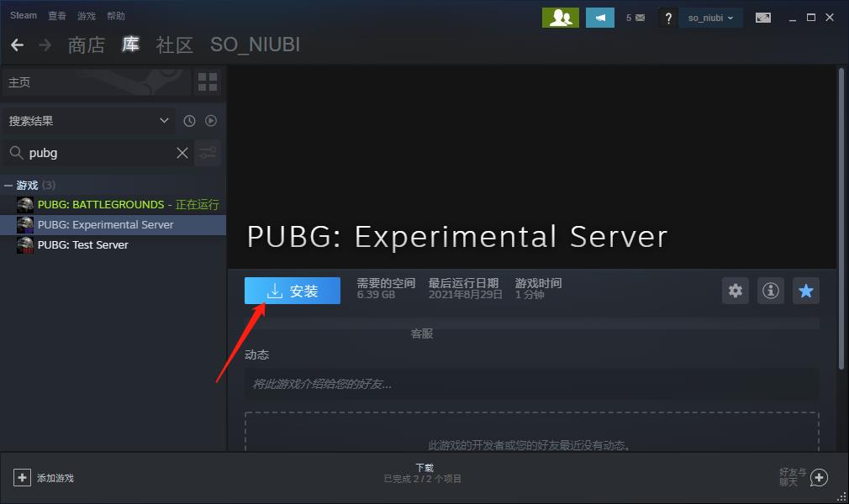Go back with the left arrow
This screenshot has height=504, width=849.
click(18, 45)
